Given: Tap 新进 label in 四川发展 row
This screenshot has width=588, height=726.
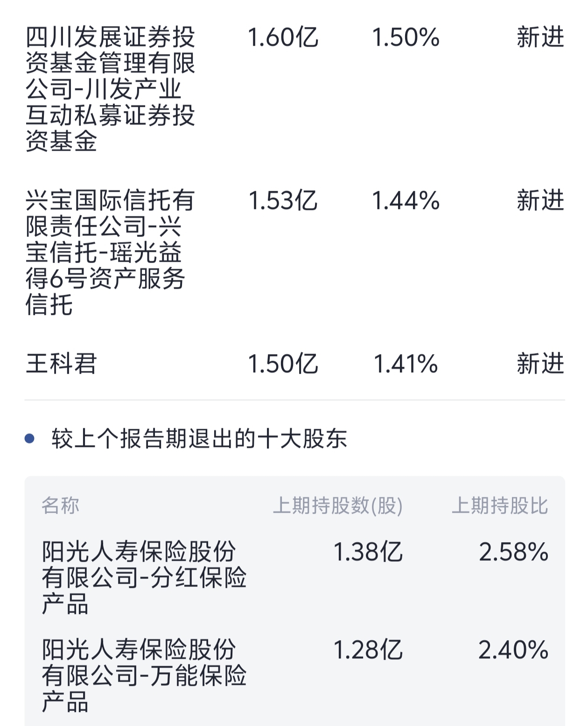Looking at the screenshot, I should (x=540, y=37).
